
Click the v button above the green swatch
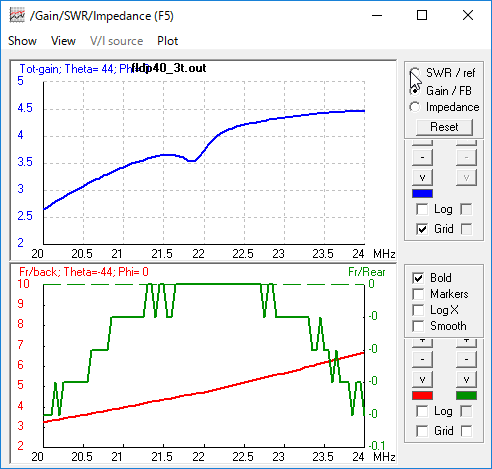coord(466,379)
